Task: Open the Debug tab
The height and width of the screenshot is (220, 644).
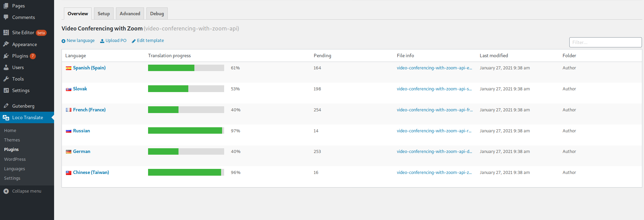Action: point(157,14)
